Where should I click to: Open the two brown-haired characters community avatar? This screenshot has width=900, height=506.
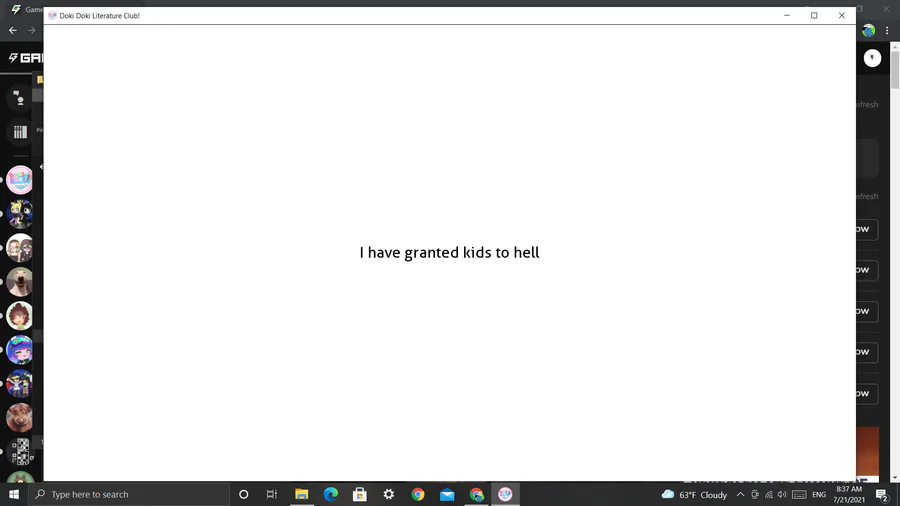pos(20,248)
